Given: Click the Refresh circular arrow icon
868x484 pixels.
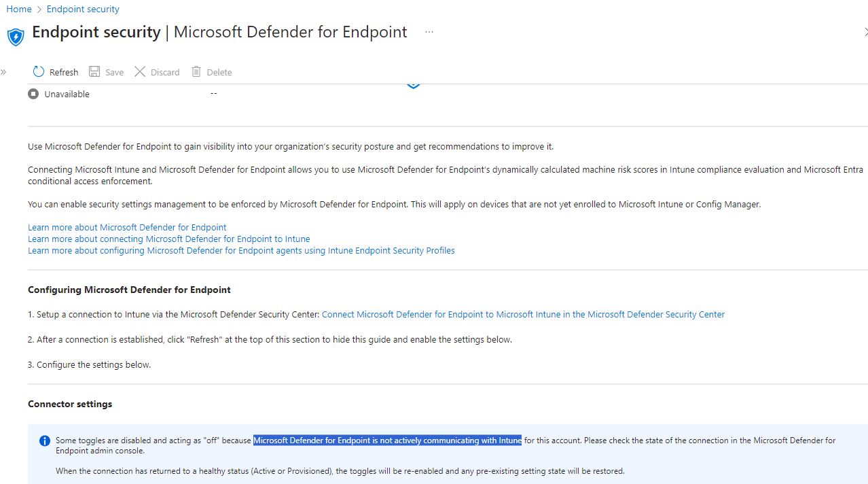Looking at the screenshot, I should [39, 71].
